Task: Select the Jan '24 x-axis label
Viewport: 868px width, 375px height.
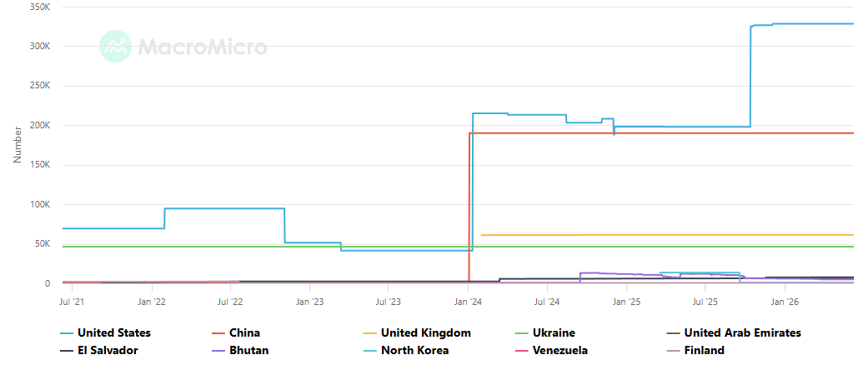Action: (x=468, y=302)
